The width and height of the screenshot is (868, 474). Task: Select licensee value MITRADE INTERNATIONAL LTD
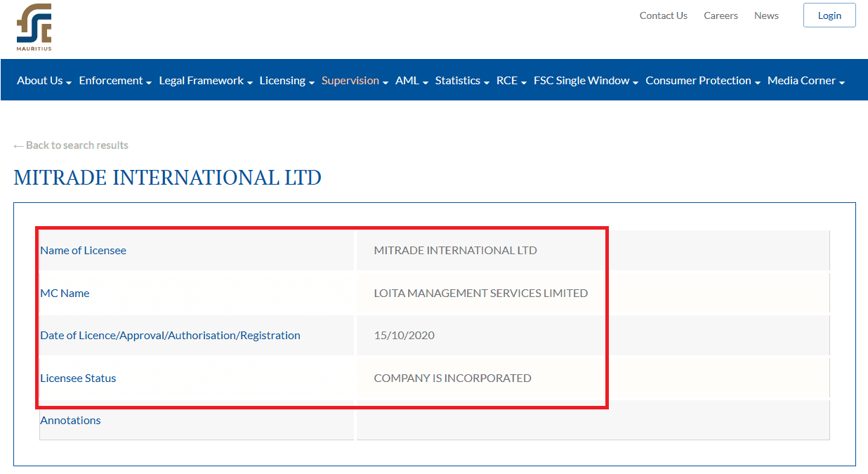pos(455,251)
